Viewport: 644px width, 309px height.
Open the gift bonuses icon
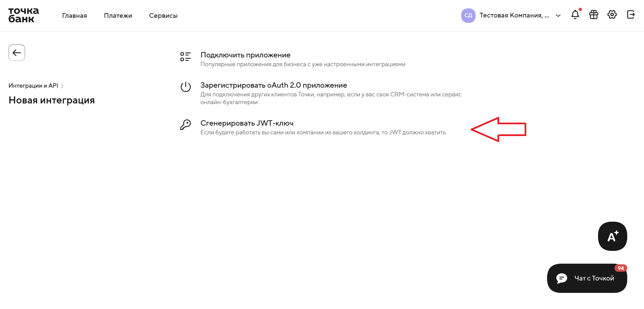point(594,15)
